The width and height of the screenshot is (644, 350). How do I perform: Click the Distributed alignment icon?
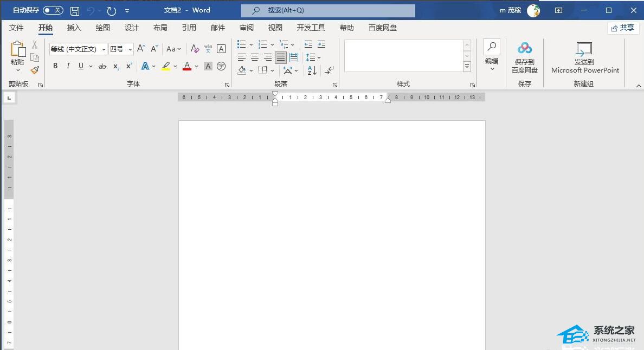(294, 57)
